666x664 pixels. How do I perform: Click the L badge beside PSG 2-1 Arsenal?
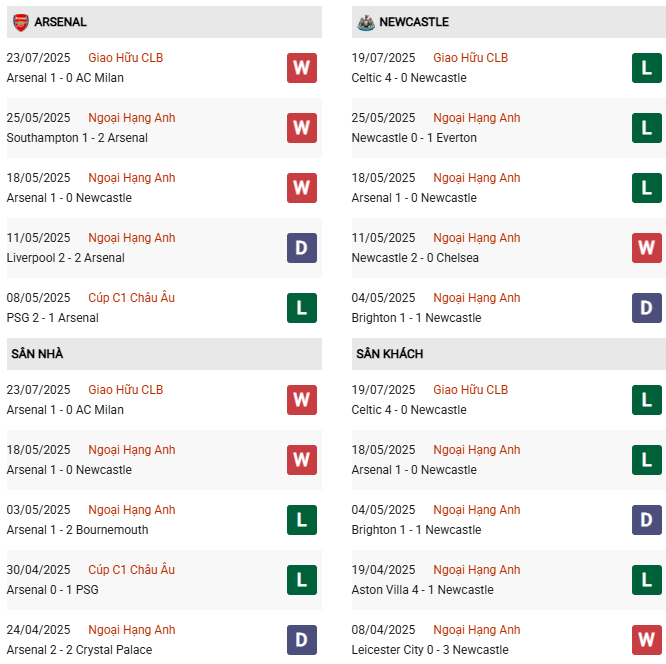pyautogui.click(x=301, y=308)
